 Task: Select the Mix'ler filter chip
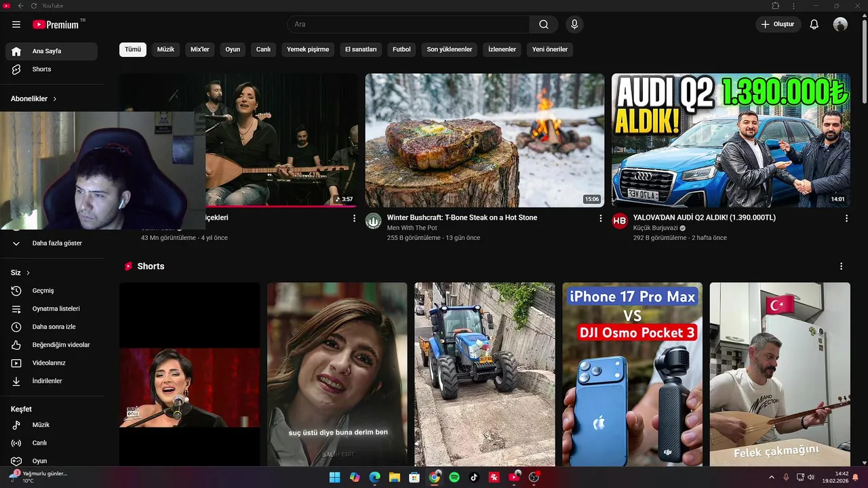(200, 49)
